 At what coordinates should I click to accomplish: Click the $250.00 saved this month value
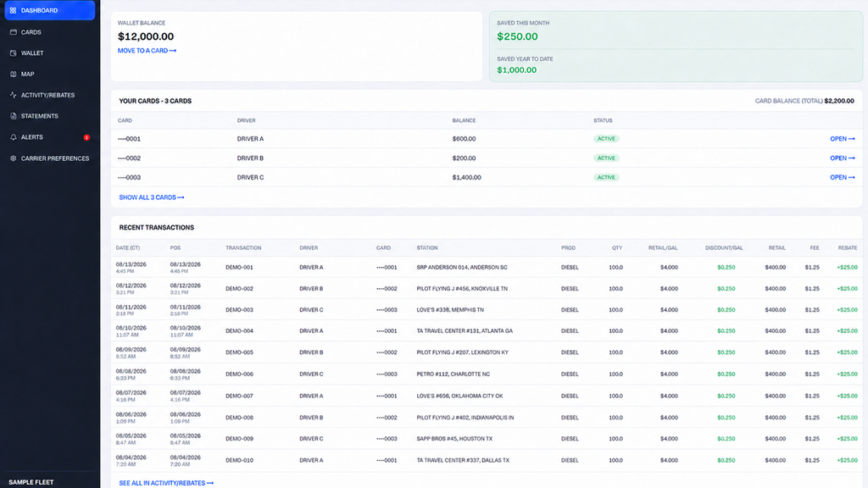coord(517,36)
